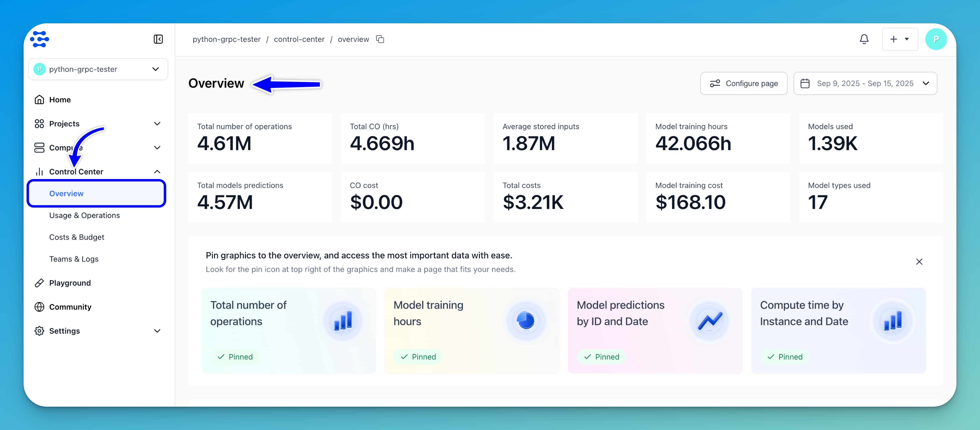Open the python-grpc-tester account dropdown

click(98, 69)
